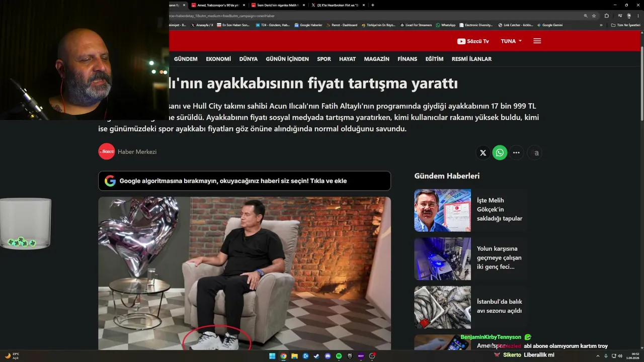
Task: Switch to 'Amed, Trabzonspor'u 90'da' browser tab
Action: click(x=217, y=5)
